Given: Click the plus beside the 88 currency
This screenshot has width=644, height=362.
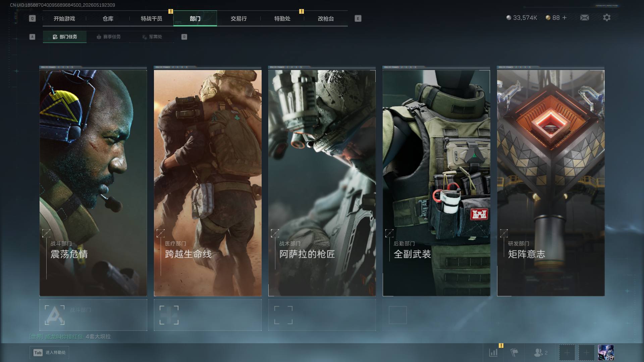Looking at the screenshot, I should pos(565,17).
